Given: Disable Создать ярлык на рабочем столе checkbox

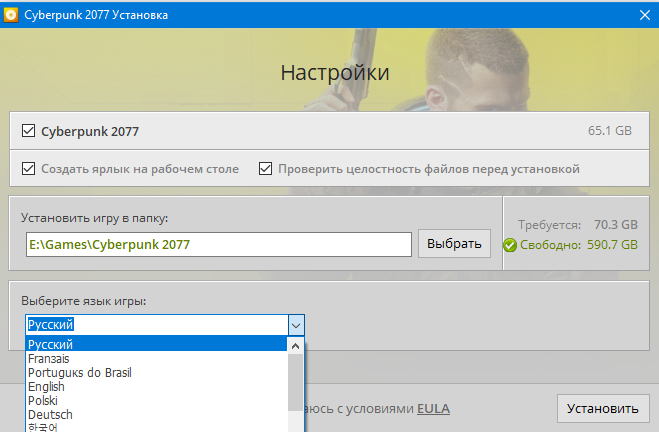Looking at the screenshot, I should [x=28, y=169].
